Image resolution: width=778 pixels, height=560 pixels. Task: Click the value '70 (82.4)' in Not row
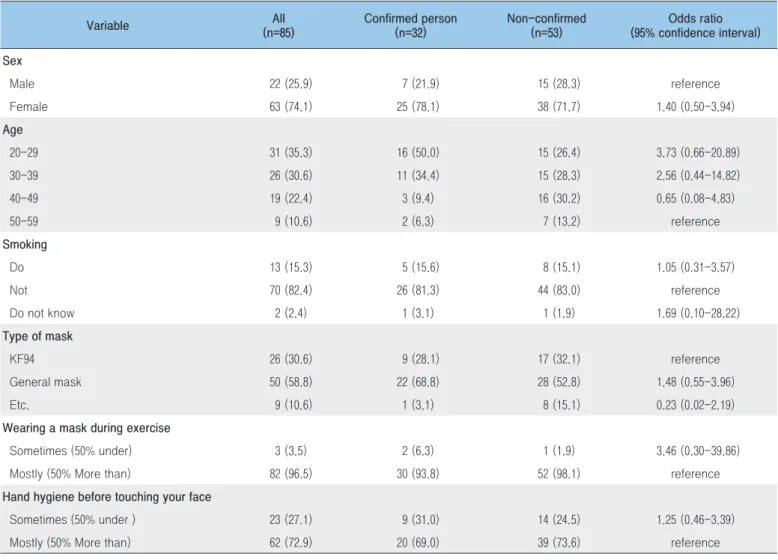coord(291,290)
